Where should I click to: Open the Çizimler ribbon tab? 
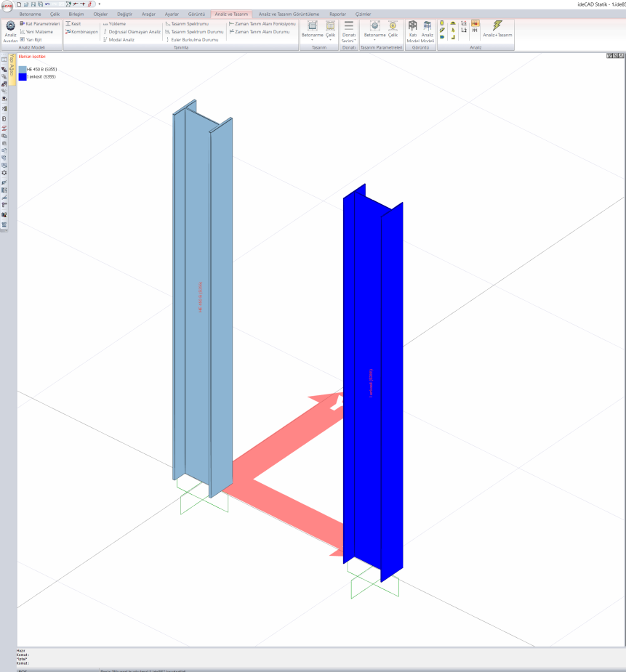363,14
